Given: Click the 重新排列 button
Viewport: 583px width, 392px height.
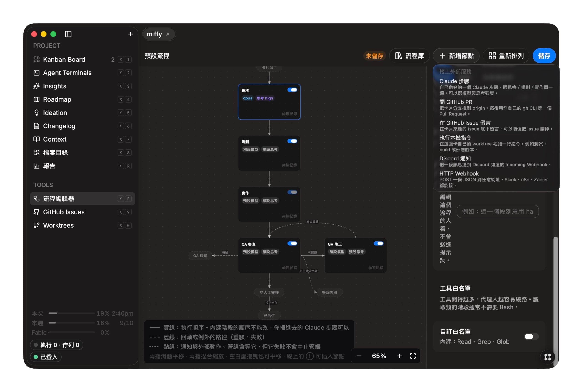Looking at the screenshot, I should pyautogui.click(x=506, y=56).
